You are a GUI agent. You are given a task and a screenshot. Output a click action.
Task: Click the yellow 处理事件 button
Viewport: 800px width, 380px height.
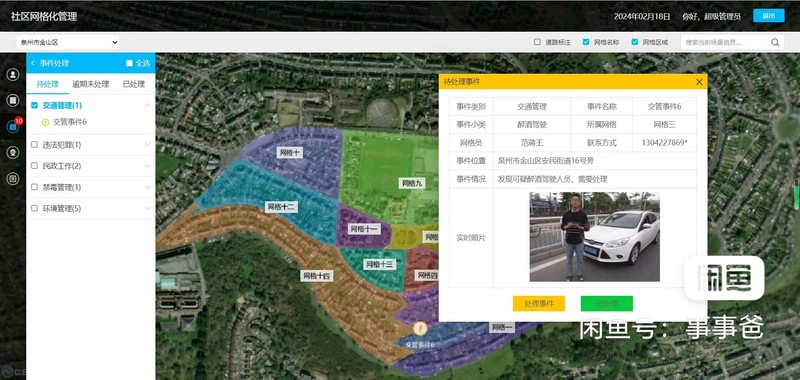point(539,303)
